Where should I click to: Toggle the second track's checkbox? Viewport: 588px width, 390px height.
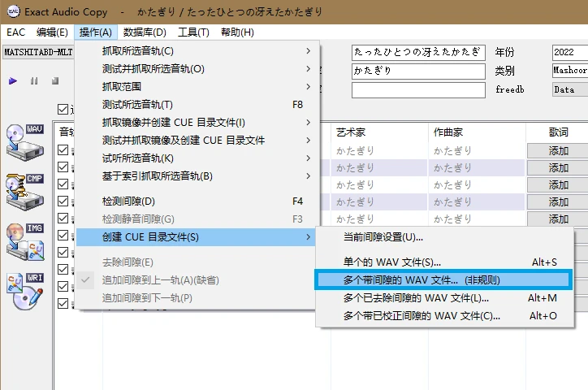tap(63, 167)
